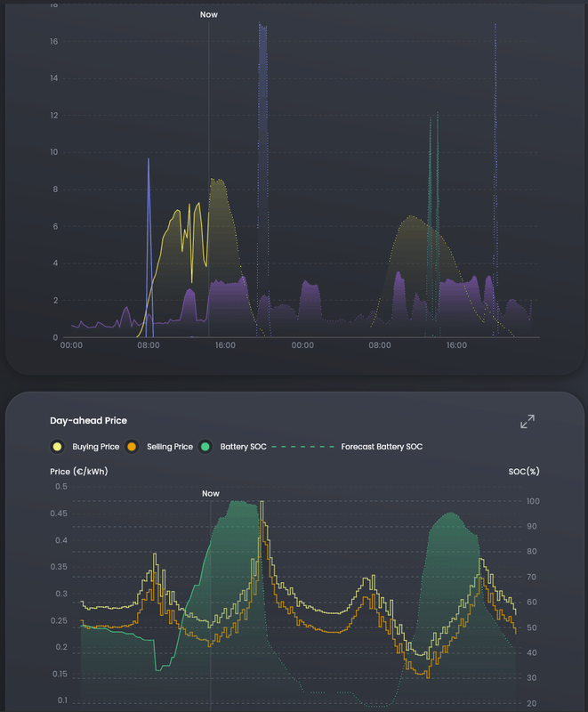Click the green Battery SOC color dot
This screenshot has height=712, width=588.
(x=205, y=447)
